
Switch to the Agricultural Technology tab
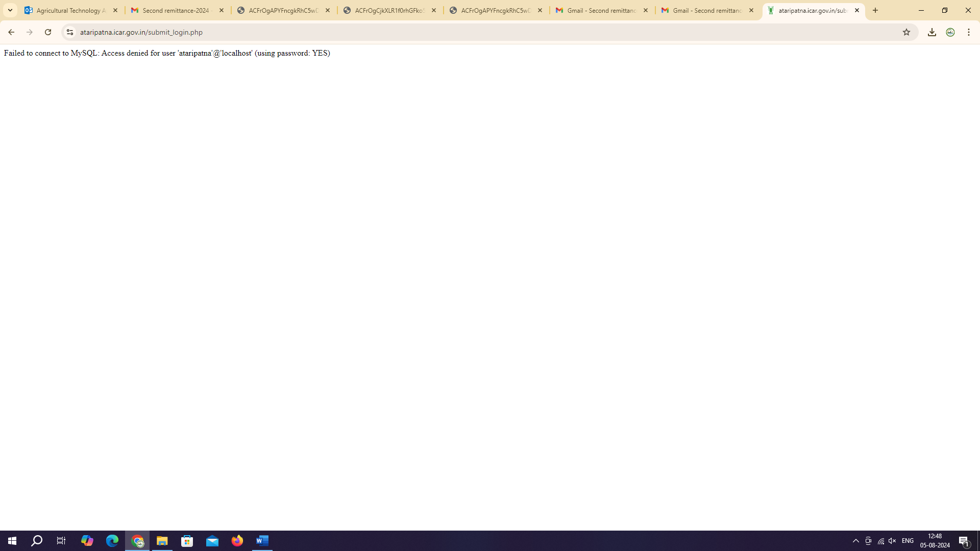pos(71,10)
